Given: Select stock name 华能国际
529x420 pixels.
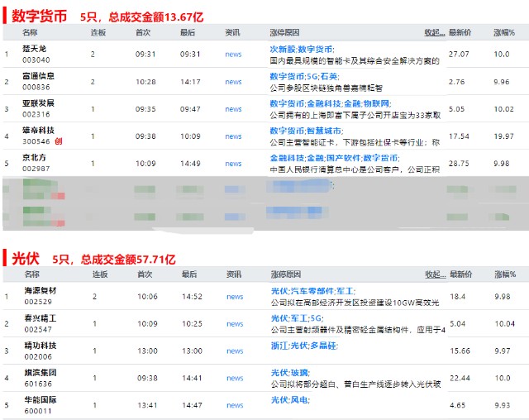Looking at the screenshot, I should (41, 400).
